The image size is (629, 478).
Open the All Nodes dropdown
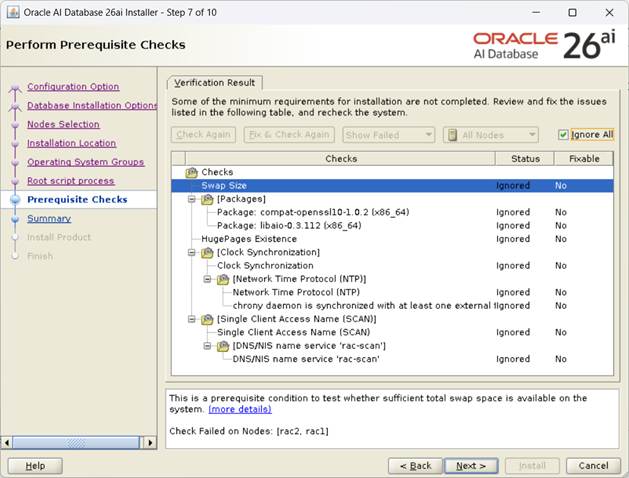[491, 135]
